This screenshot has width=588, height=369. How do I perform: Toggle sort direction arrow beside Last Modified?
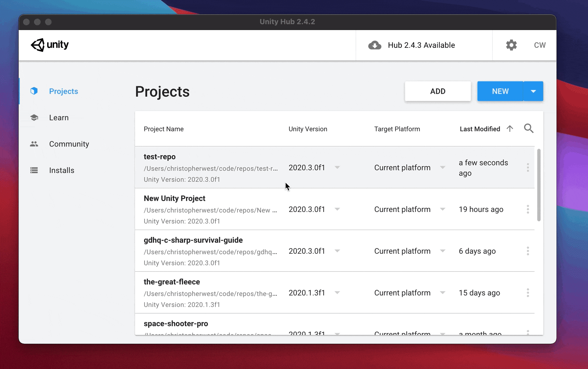coord(510,129)
